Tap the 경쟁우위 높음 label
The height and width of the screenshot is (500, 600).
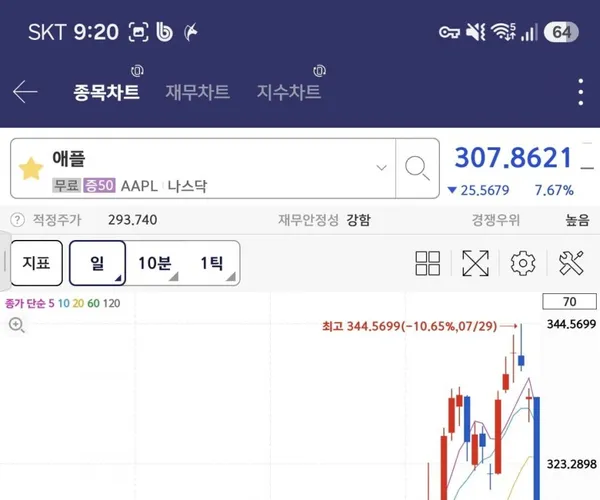[x=530, y=220]
